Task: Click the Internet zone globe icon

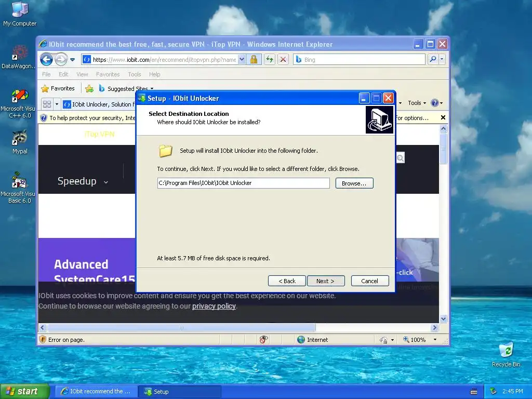Action: (301, 340)
